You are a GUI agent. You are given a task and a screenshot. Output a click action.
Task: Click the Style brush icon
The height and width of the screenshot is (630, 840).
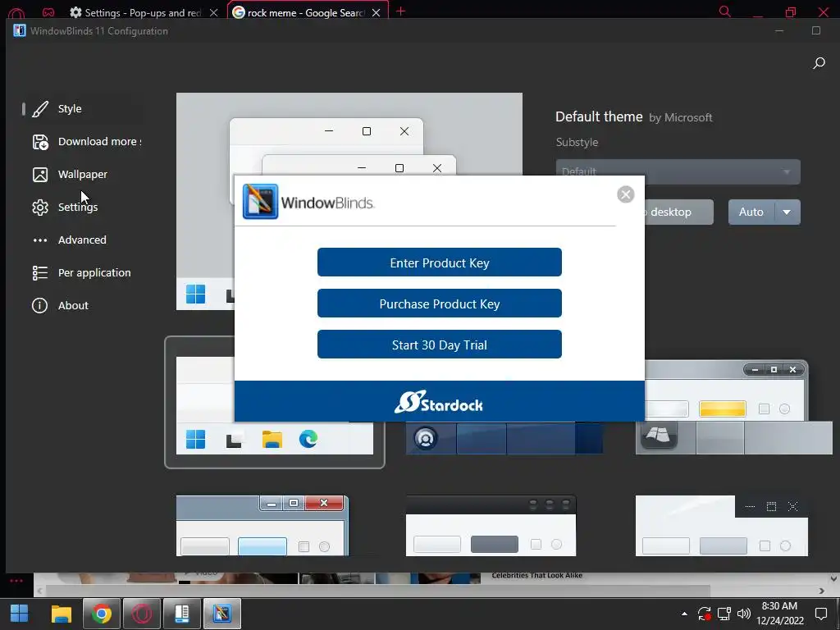(x=40, y=109)
